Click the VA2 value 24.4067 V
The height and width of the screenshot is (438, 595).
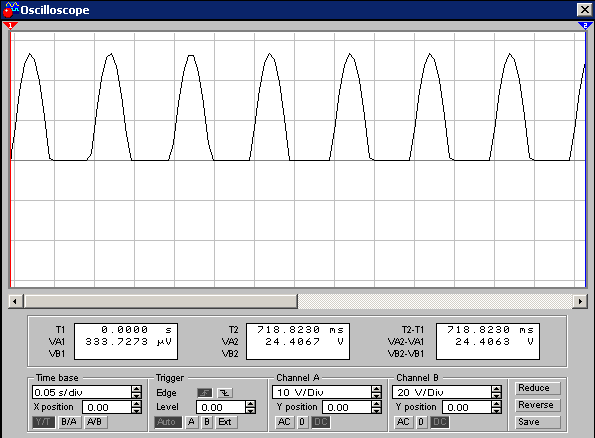tap(304, 342)
